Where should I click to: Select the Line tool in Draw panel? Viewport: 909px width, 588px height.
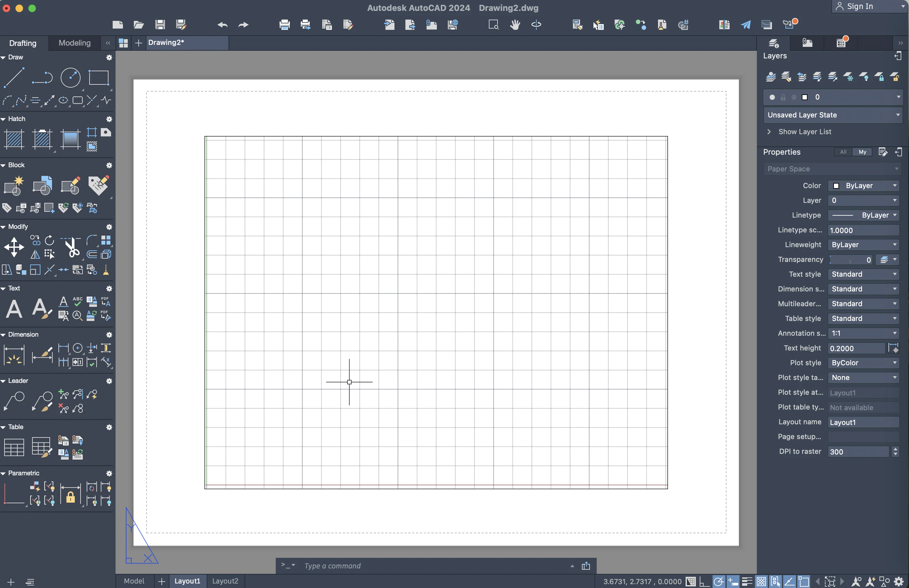pyautogui.click(x=14, y=77)
